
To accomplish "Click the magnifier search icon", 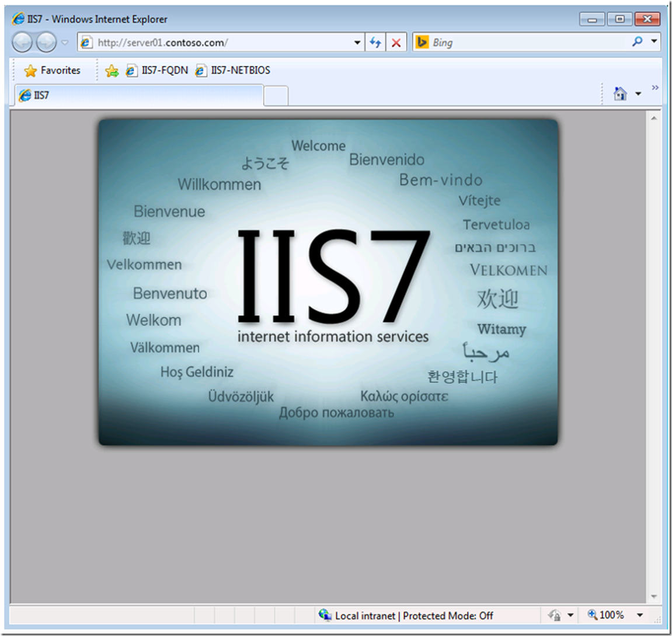I will pyautogui.click(x=638, y=41).
